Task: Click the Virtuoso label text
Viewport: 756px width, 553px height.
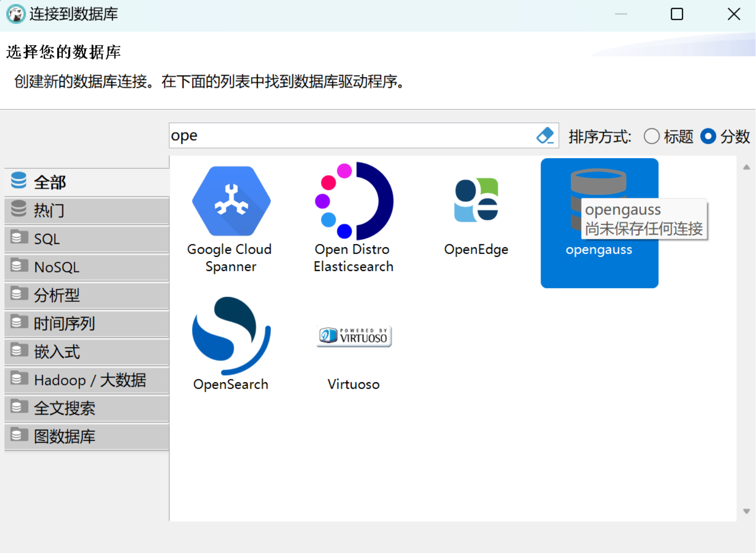Action: pos(354,384)
